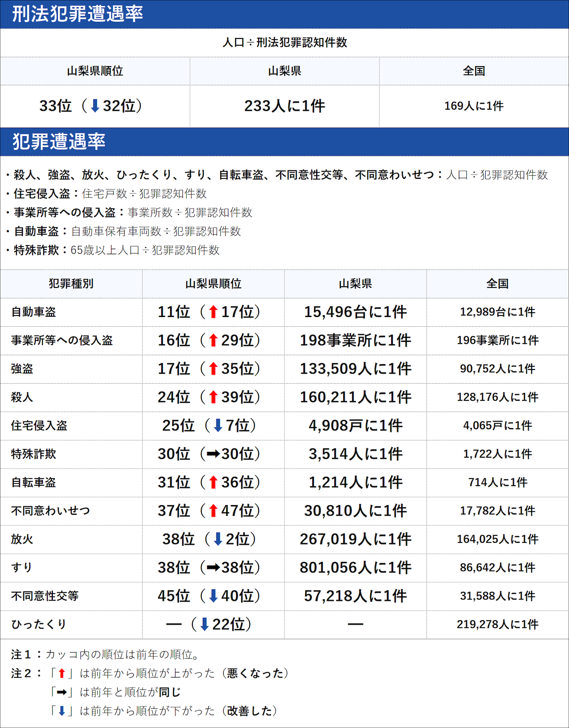The image size is (569, 728).
Task: Click the 不同意わいせつ row label
Action: click(50, 511)
